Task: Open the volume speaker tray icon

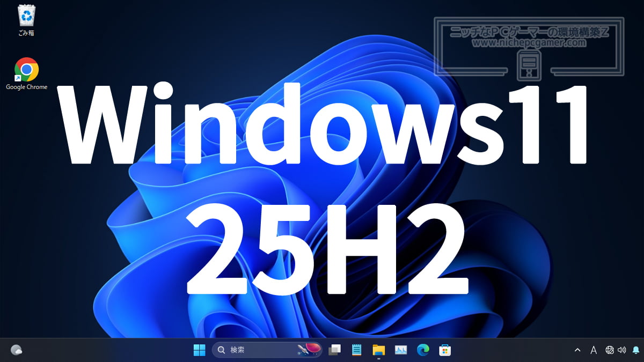Action: (622, 350)
